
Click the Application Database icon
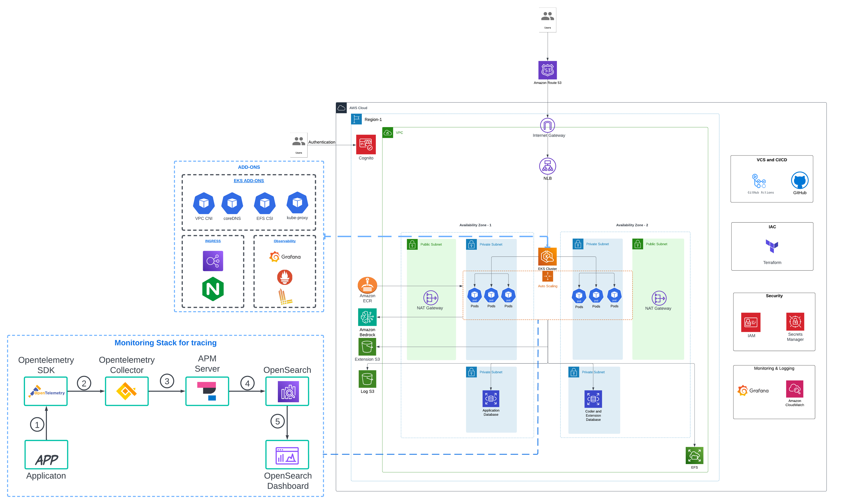(x=490, y=398)
